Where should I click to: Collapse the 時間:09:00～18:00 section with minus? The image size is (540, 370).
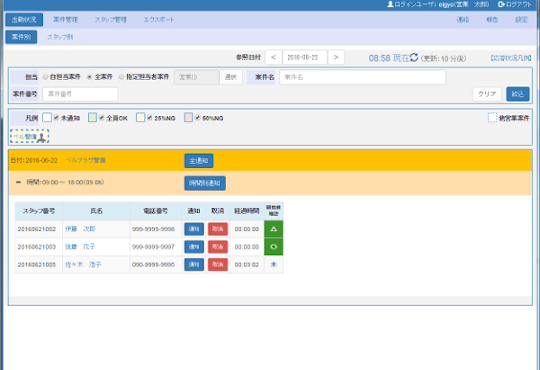[19, 182]
